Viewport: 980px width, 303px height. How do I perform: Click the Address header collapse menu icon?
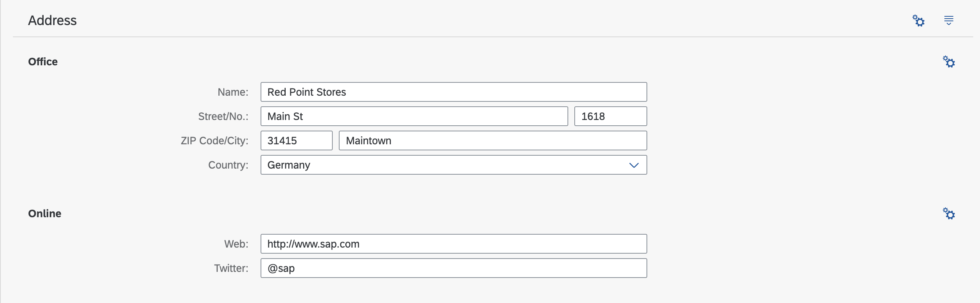pos(949,21)
